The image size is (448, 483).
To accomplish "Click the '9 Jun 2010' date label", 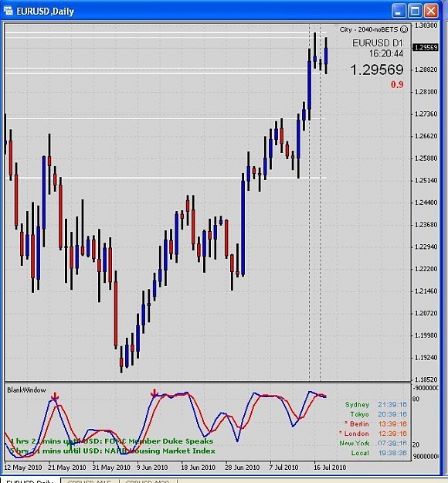I will pyautogui.click(x=152, y=468).
